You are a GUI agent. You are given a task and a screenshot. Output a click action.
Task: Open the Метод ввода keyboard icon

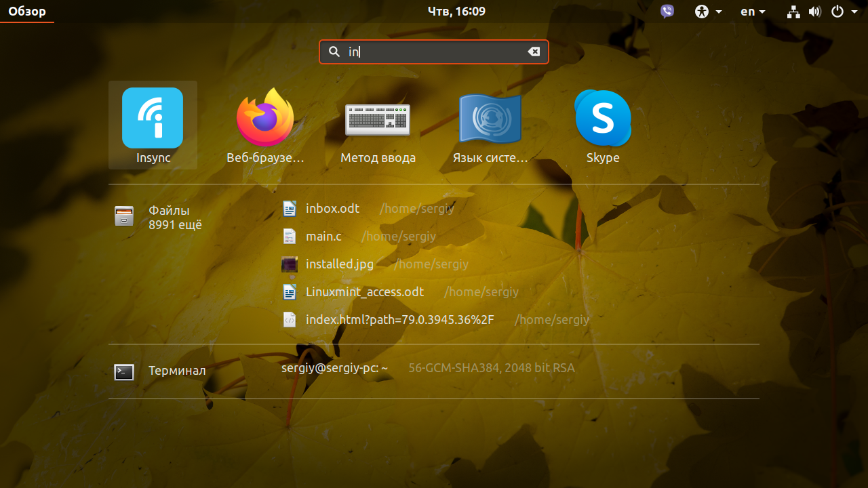[378, 120]
